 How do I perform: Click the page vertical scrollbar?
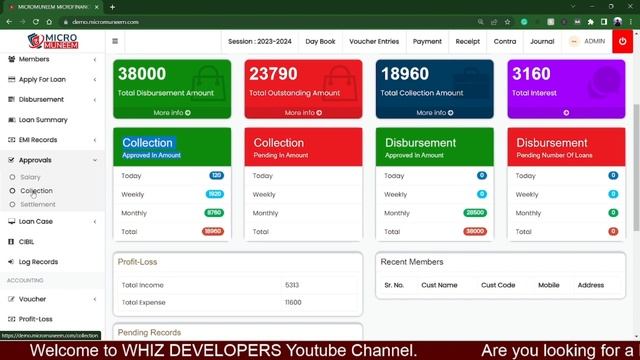636,167
